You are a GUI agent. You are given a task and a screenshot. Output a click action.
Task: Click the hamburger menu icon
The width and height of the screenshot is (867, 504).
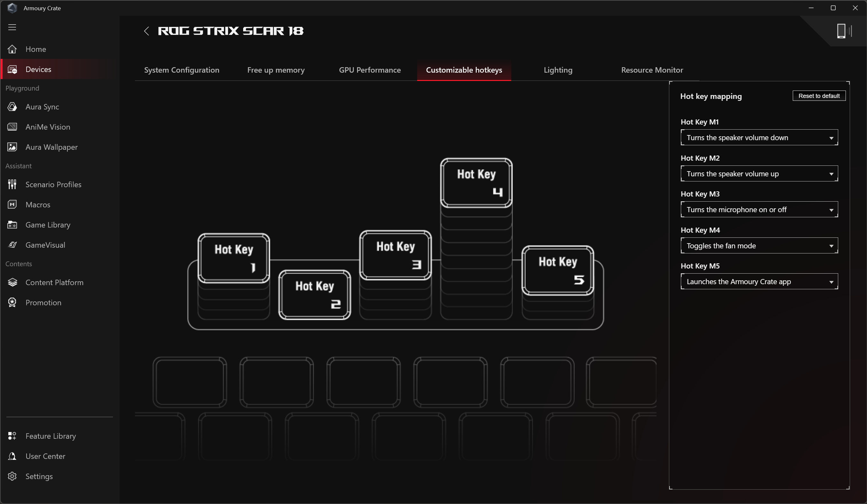click(x=12, y=27)
